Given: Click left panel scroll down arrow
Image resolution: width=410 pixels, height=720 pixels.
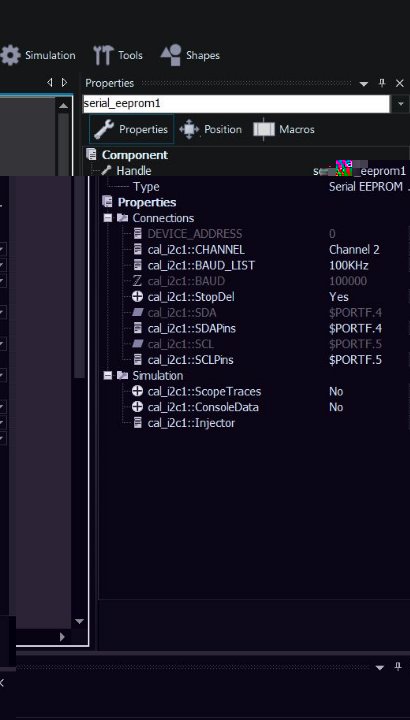Looking at the screenshot, I should 79,621.
